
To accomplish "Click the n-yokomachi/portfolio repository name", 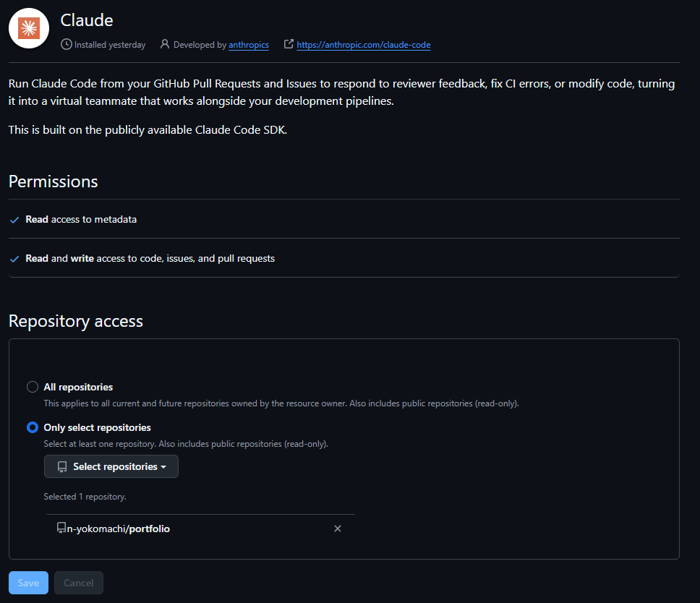I will click(119, 529).
